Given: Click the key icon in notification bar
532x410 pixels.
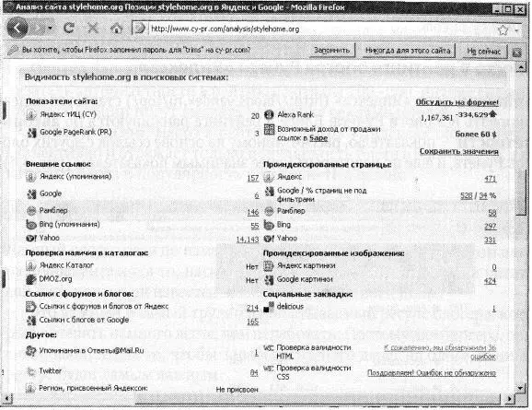Looking at the screenshot, I should (13, 51).
